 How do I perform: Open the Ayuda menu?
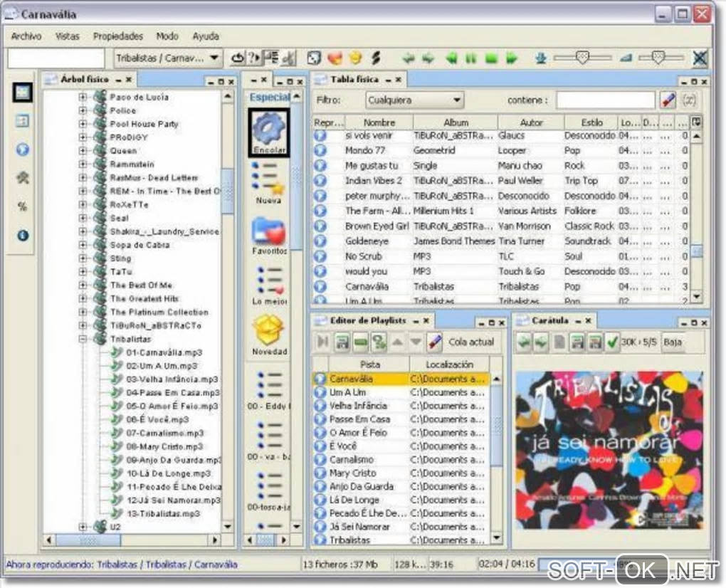click(206, 36)
